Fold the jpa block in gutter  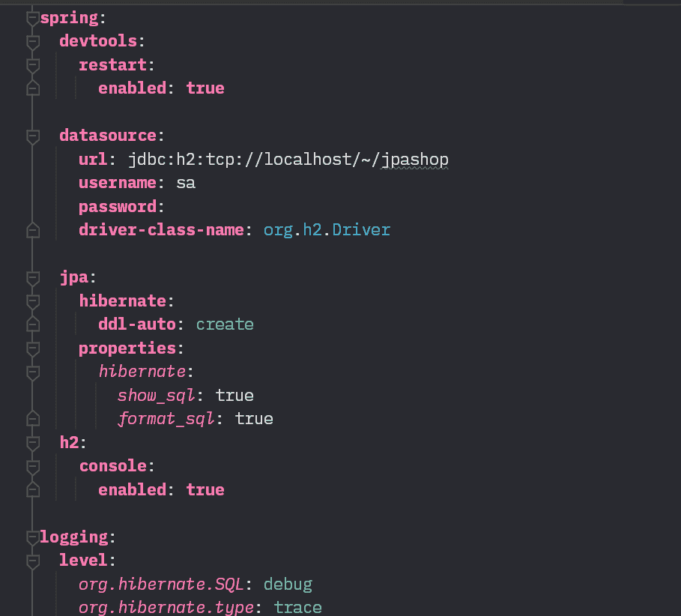click(x=32, y=278)
